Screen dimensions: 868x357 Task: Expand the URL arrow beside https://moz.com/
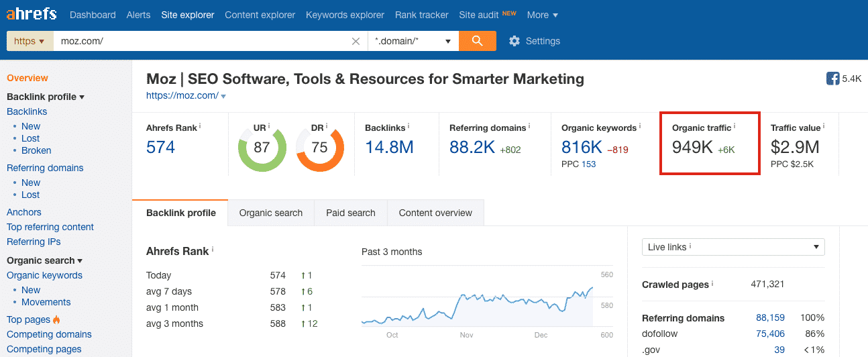coord(223,96)
